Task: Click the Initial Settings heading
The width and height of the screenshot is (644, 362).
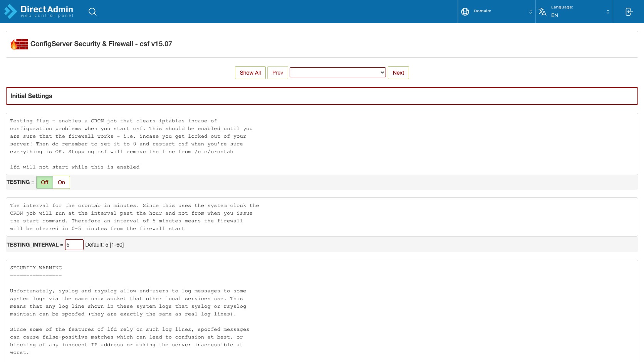Action: click(x=31, y=96)
